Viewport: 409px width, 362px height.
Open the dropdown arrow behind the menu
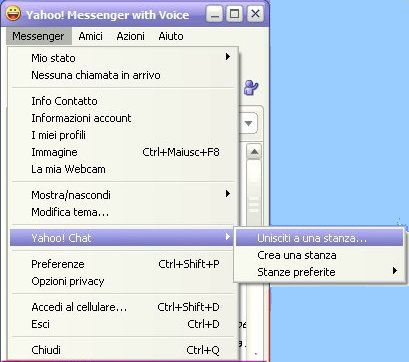click(x=248, y=123)
